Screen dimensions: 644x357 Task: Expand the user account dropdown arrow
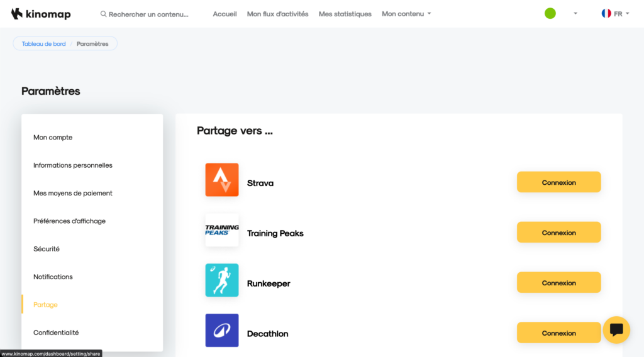pos(575,14)
